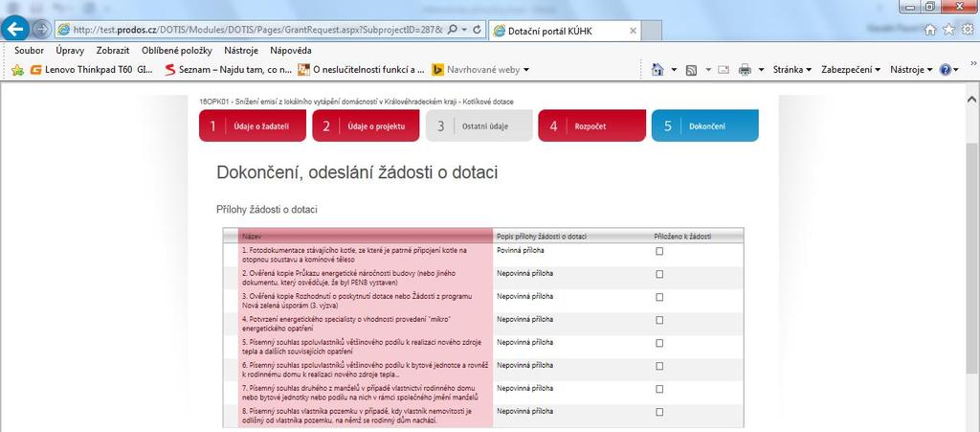Check attachment 3 Rozhodnutí o poskytnutí dotace
This screenshot has width=980, height=432.
[659, 298]
